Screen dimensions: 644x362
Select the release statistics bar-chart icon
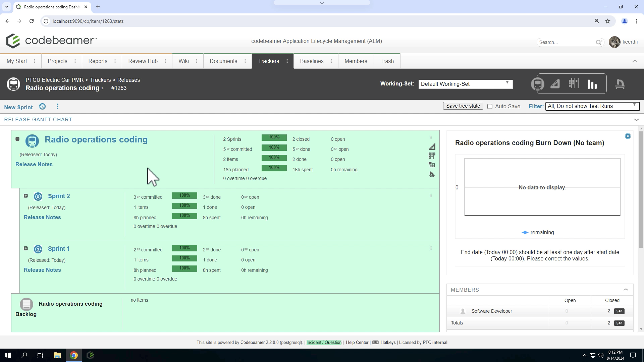tap(592, 84)
